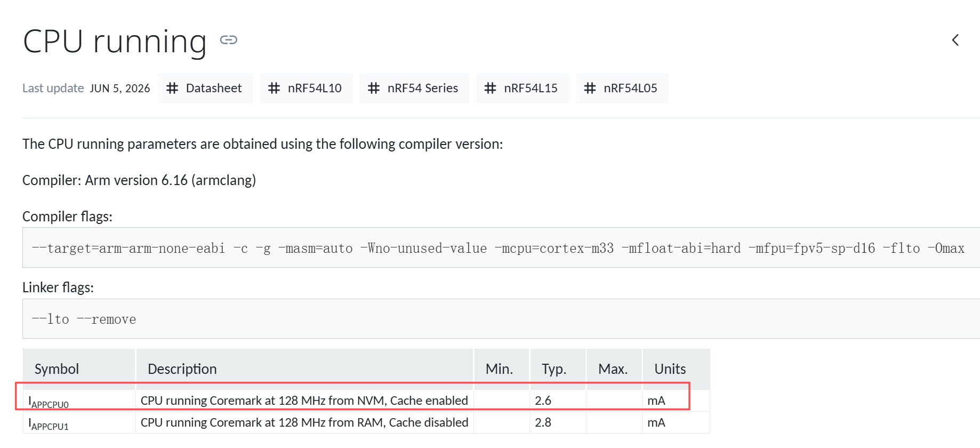Click the Description column header

(x=305, y=369)
